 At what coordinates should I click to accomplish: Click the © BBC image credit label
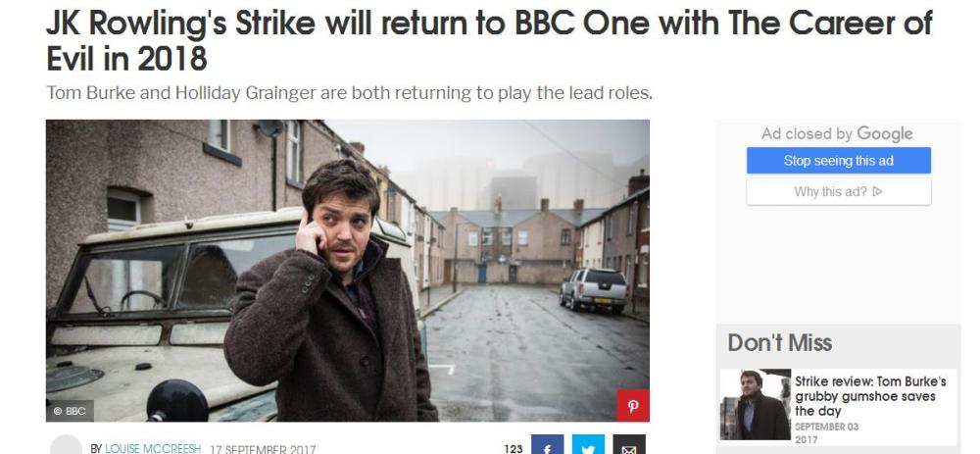pos(70,411)
